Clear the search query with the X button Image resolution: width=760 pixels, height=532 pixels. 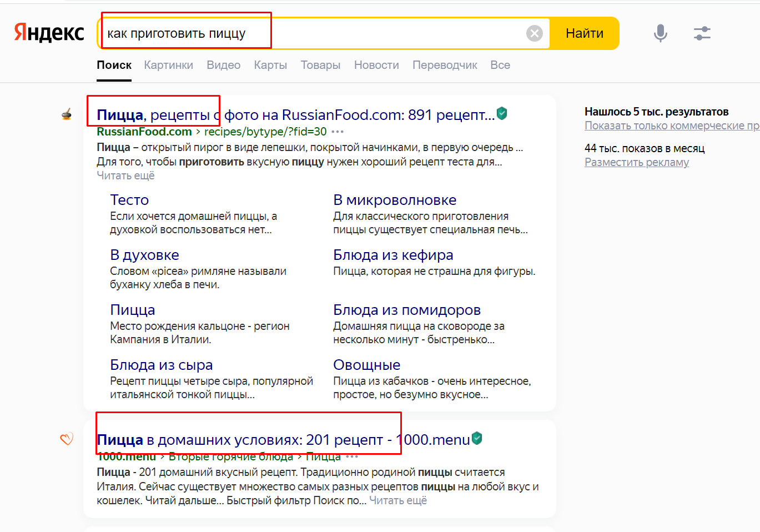point(534,33)
